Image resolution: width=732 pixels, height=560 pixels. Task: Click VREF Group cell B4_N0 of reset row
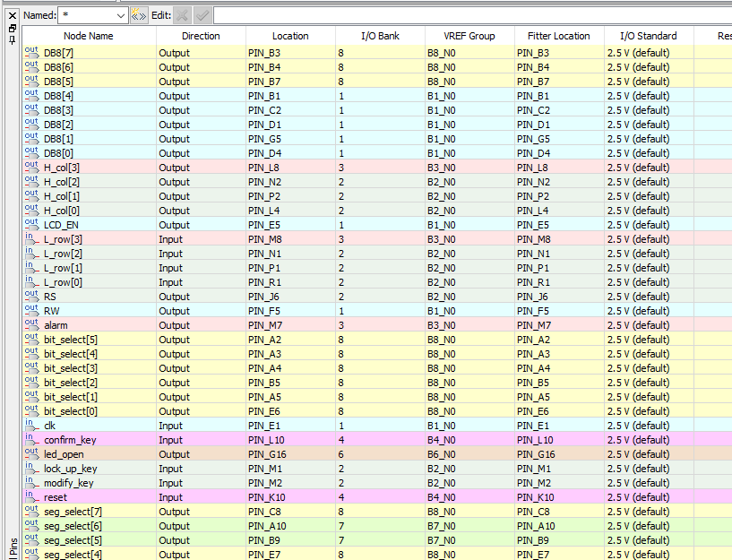coord(469,497)
